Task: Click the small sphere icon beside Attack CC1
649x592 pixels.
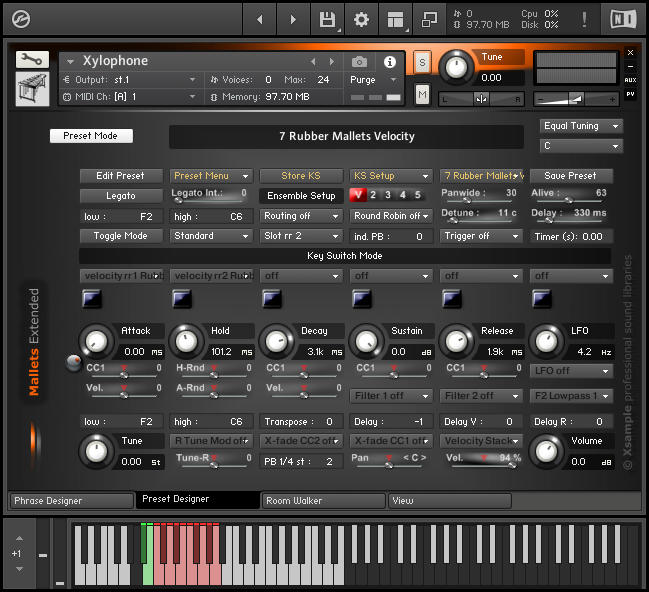Action: pos(74,363)
